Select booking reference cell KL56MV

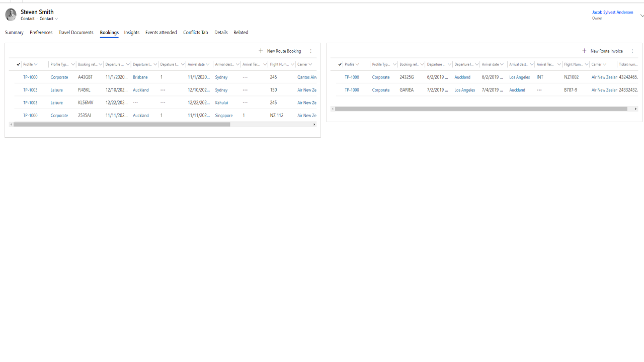tap(86, 103)
